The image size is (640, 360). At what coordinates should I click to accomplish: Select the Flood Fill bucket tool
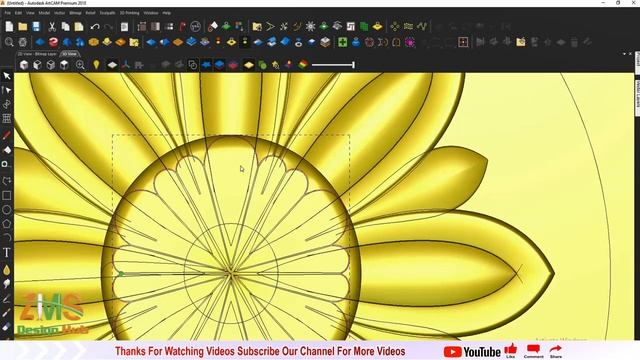tap(7, 150)
